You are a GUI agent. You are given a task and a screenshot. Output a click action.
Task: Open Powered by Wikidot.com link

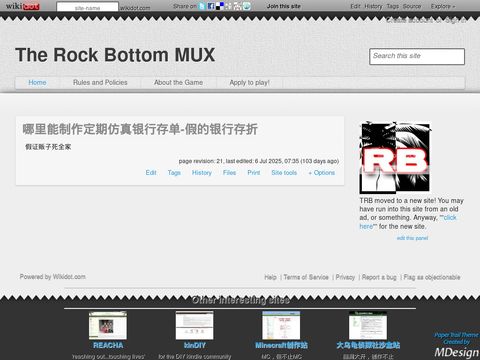click(52, 277)
